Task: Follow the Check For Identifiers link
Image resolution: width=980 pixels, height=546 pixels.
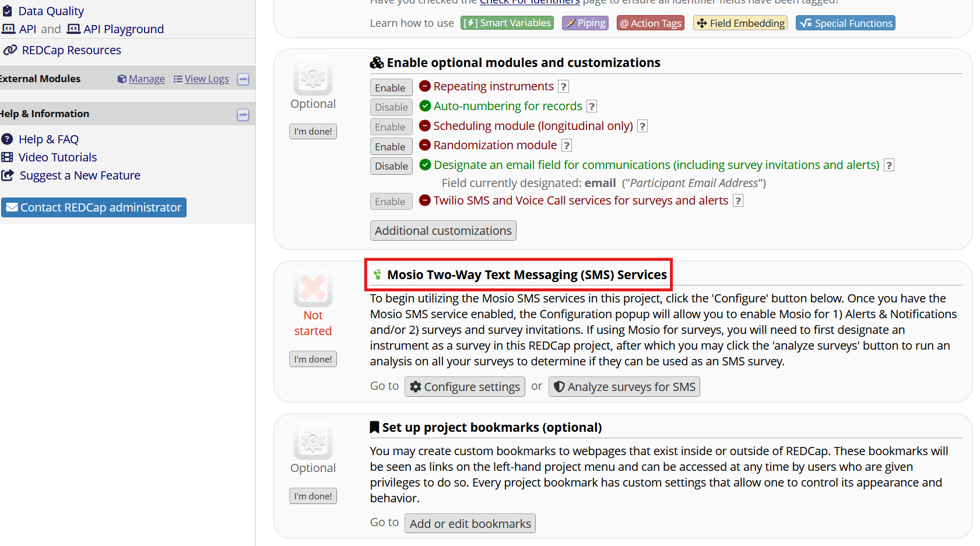Action: point(529,2)
